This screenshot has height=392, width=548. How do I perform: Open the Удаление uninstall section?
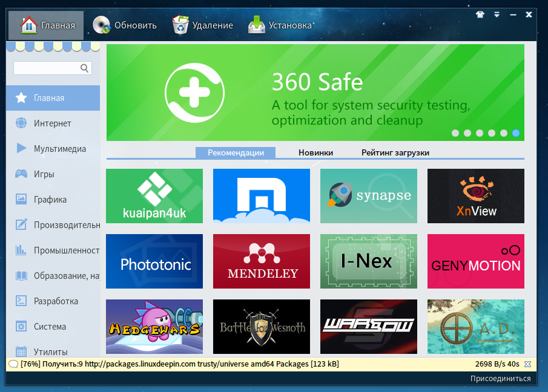202,25
